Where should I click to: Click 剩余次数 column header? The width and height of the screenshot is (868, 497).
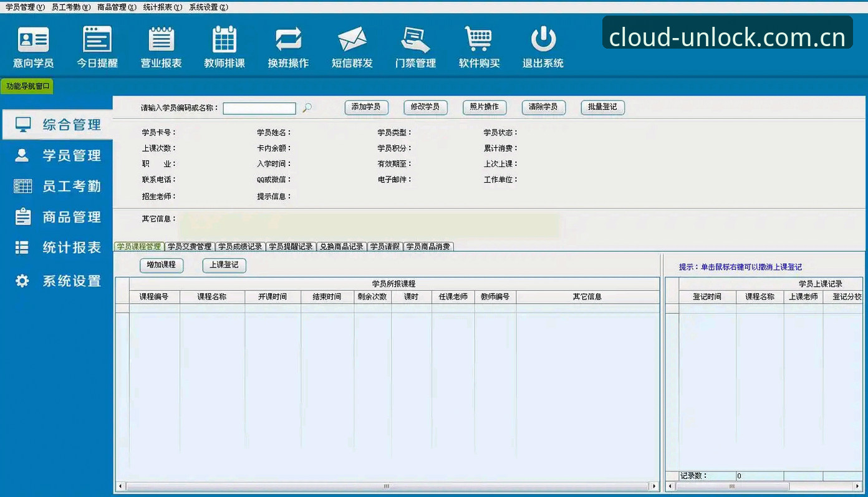pos(373,297)
